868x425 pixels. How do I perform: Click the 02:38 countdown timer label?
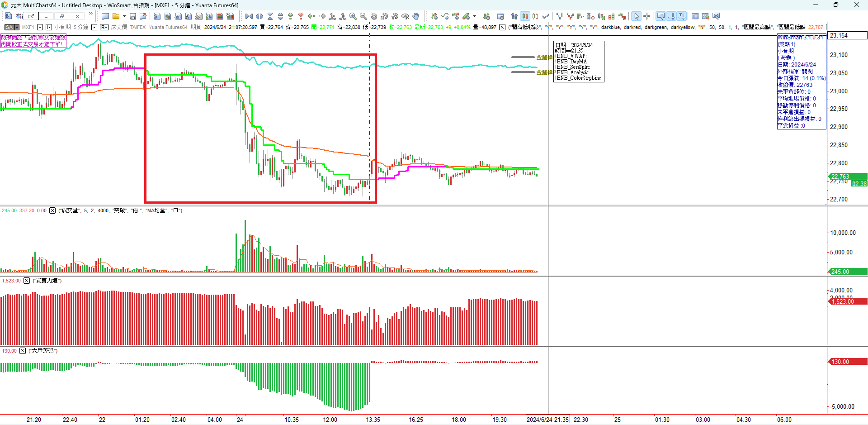tap(859, 184)
